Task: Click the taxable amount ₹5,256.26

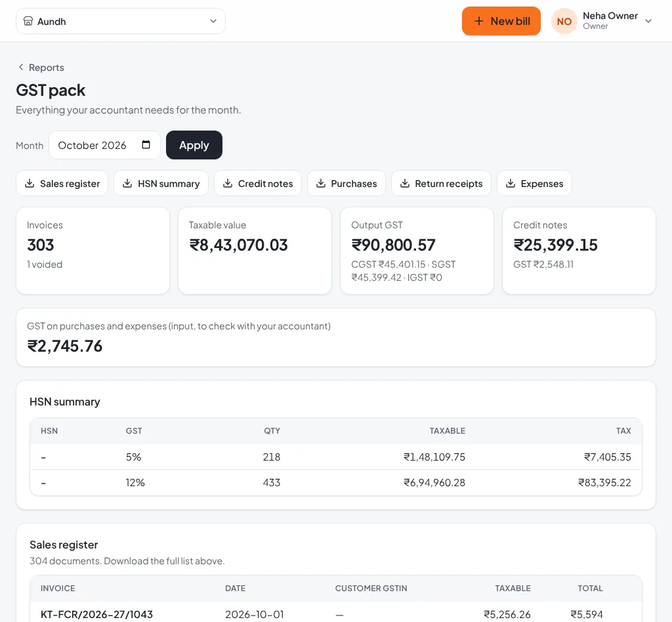Action: [507, 614]
